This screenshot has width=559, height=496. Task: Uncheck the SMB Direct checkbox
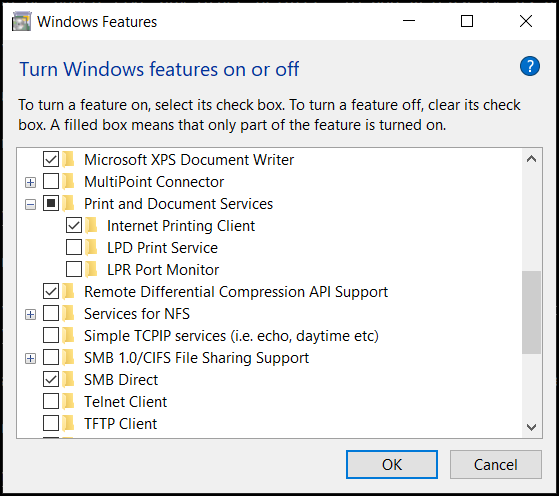tap(51, 380)
